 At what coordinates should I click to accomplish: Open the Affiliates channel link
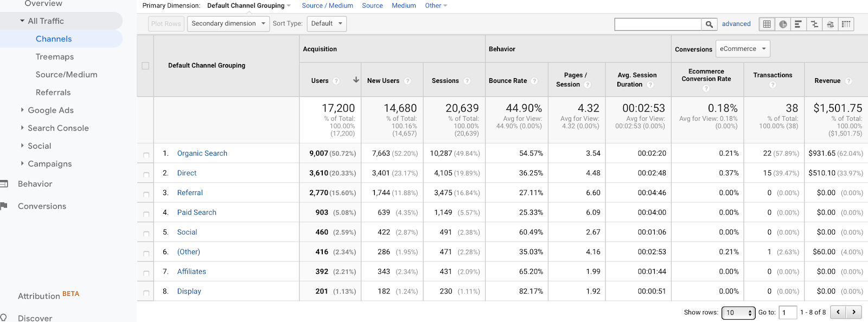click(192, 272)
